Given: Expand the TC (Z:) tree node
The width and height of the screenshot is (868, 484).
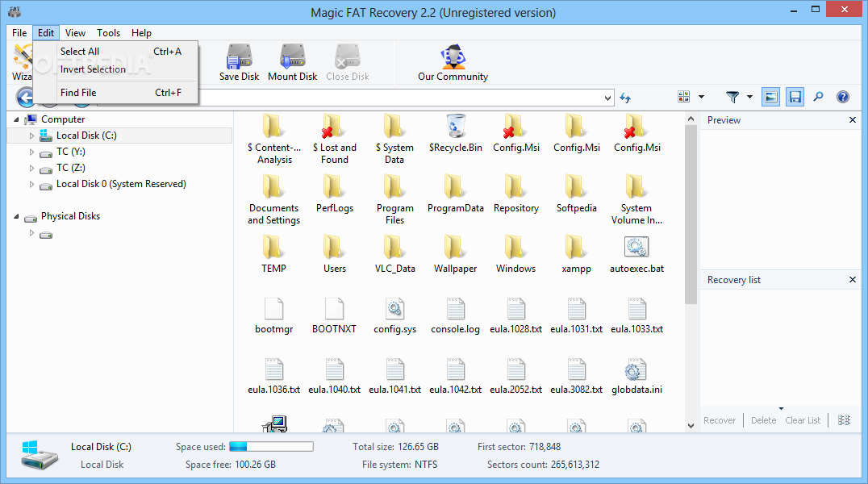Looking at the screenshot, I should click(x=31, y=168).
